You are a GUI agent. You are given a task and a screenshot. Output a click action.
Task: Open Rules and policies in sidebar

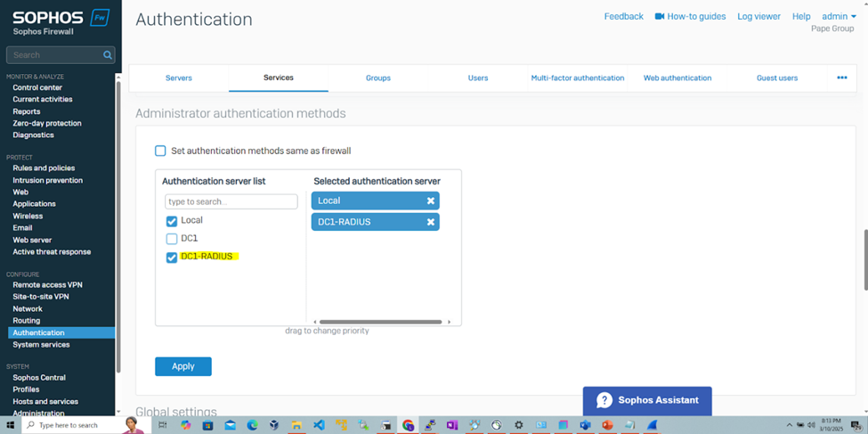[44, 168]
